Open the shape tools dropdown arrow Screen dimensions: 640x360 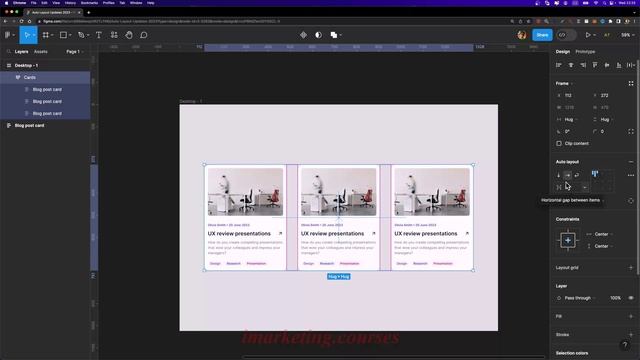pyautogui.click(x=70, y=35)
